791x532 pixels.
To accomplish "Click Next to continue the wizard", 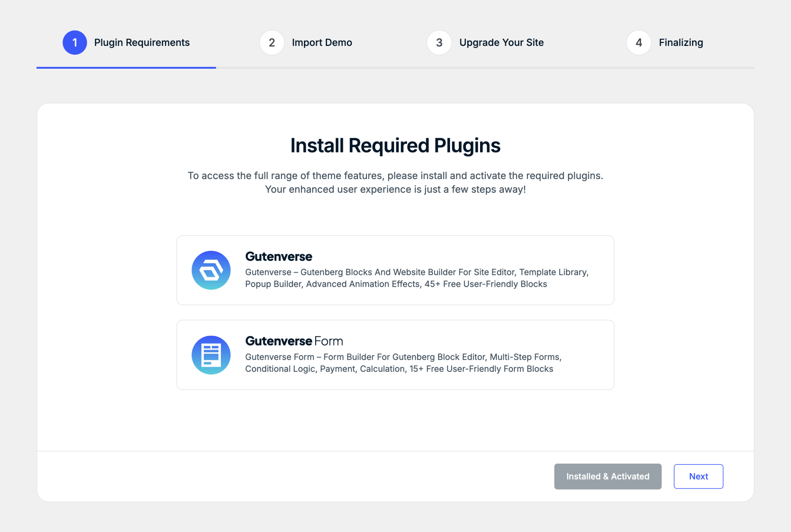I will [x=698, y=476].
